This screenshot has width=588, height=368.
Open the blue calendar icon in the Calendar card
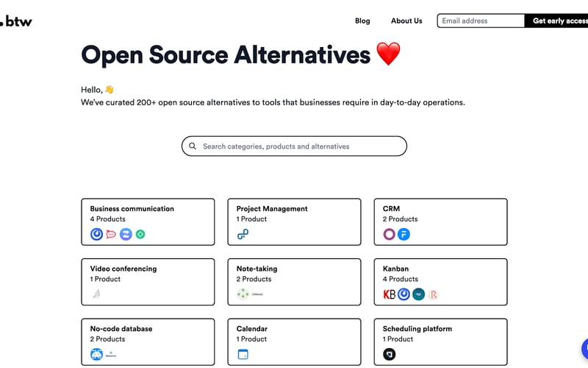tap(243, 354)
